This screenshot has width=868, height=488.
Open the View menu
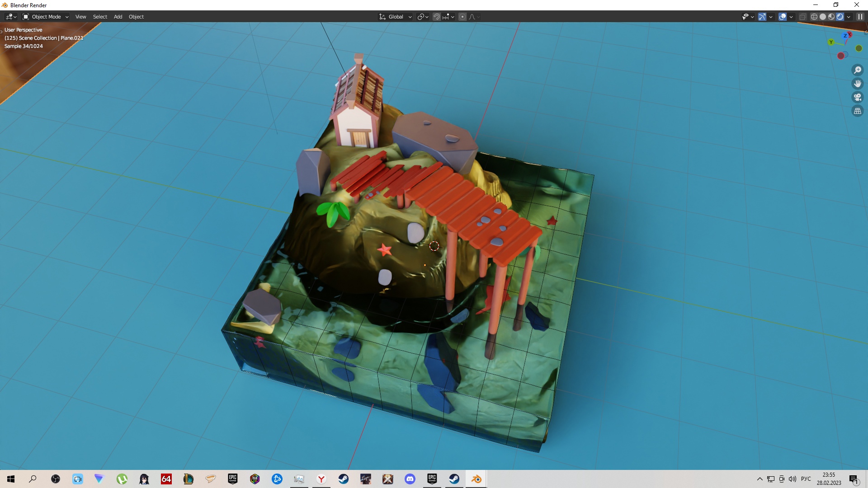80,17
